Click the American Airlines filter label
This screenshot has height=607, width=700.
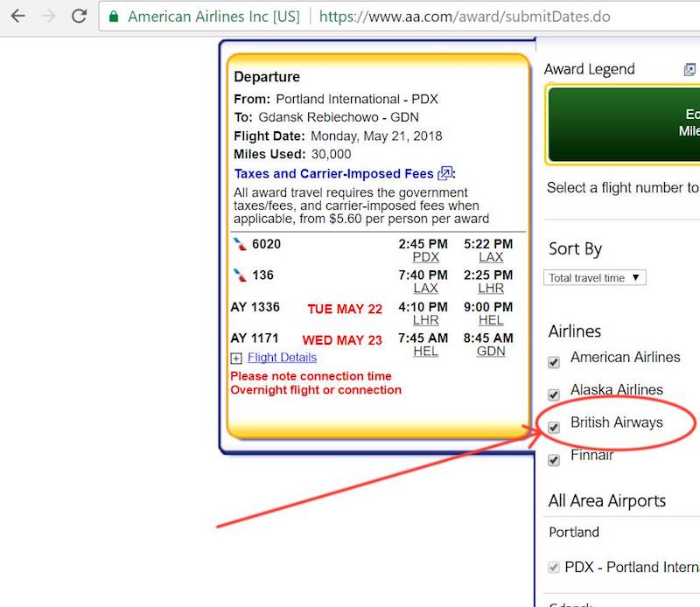(625, 357)
